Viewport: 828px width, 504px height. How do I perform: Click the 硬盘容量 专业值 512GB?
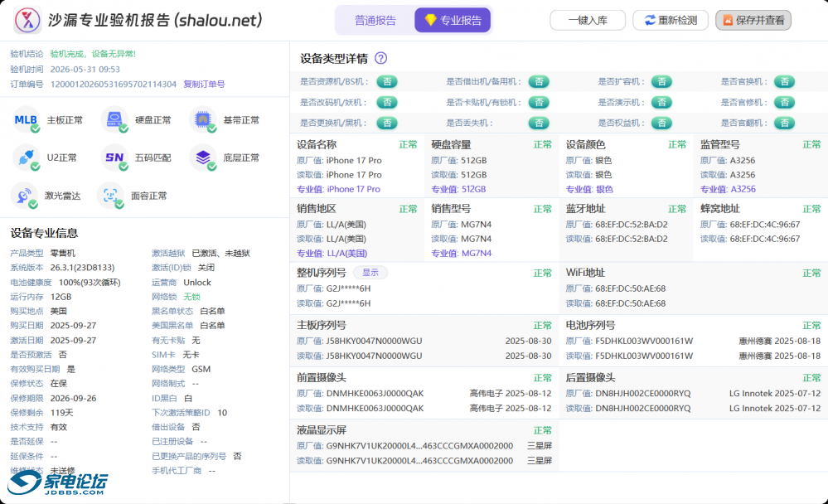click(x=473, y=189)
